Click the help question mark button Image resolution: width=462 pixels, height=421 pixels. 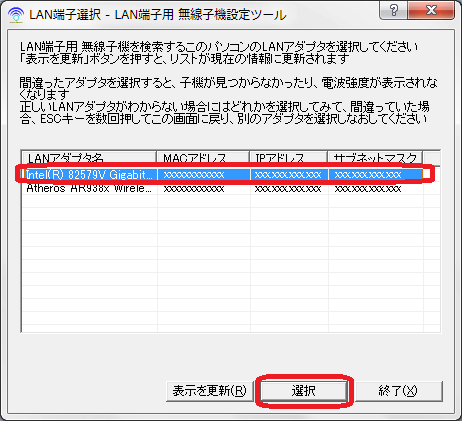point(394,10)
